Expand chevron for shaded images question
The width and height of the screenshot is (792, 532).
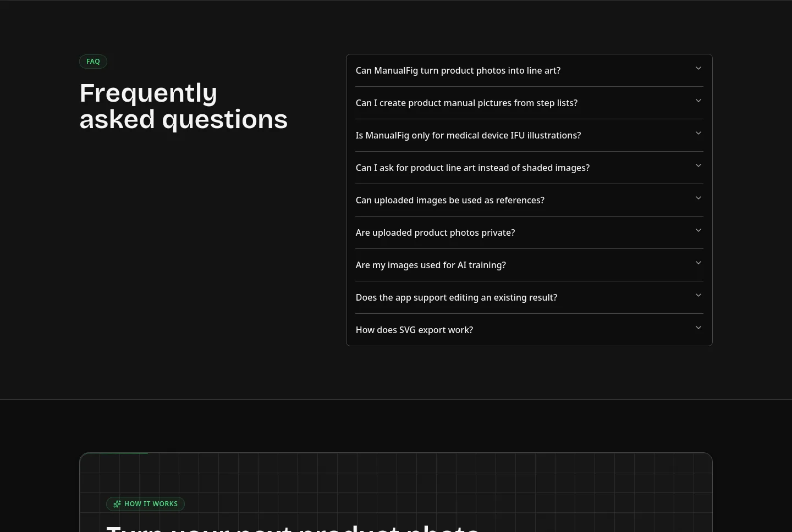click(698, 165)
